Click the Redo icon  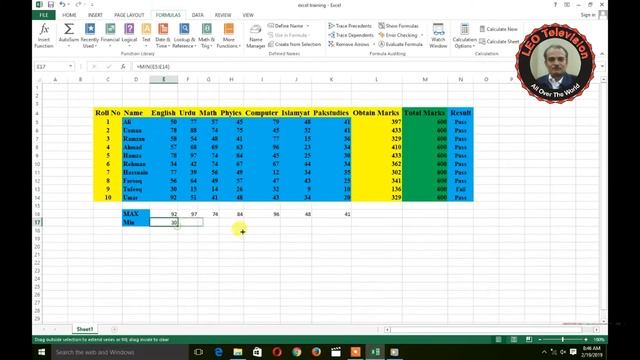click(78, 5)
